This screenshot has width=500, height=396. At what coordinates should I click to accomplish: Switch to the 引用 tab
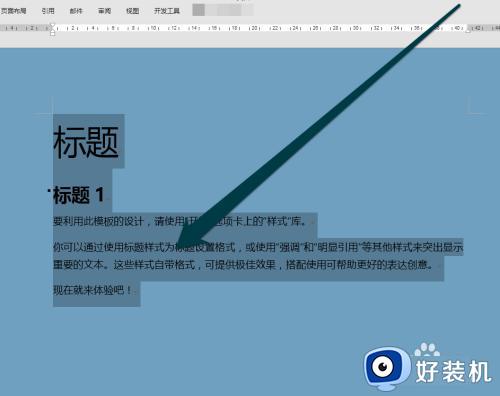[x=48, y=11]
